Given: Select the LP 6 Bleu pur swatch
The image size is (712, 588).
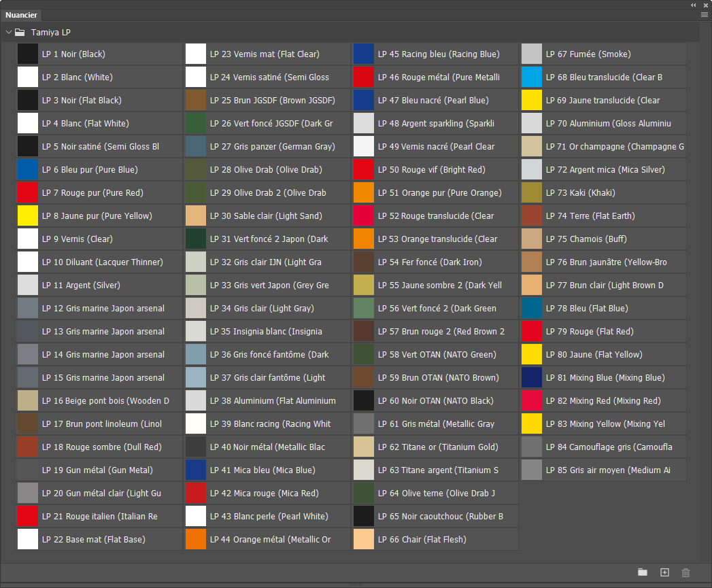Looking at the screenshot, I should pos(28,170).
